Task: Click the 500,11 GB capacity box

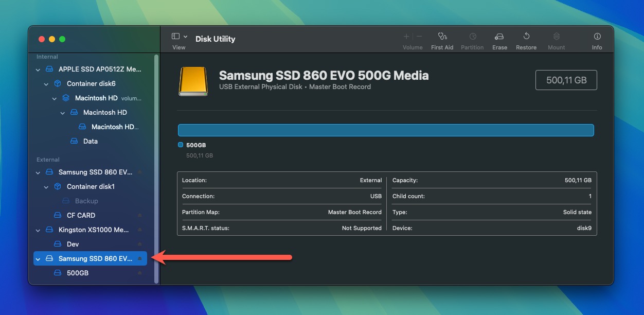Action: click(566, 80)
